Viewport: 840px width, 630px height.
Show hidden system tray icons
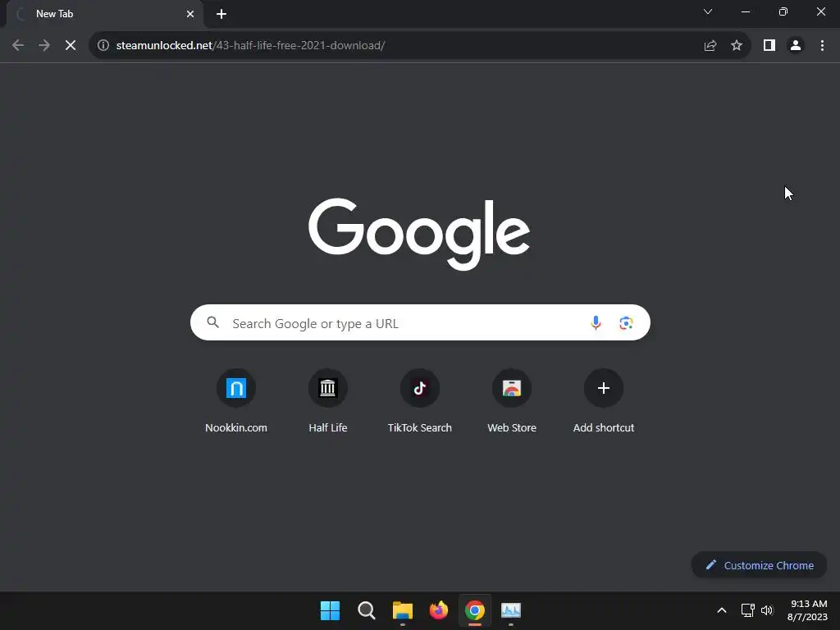[x=722, y=610]
